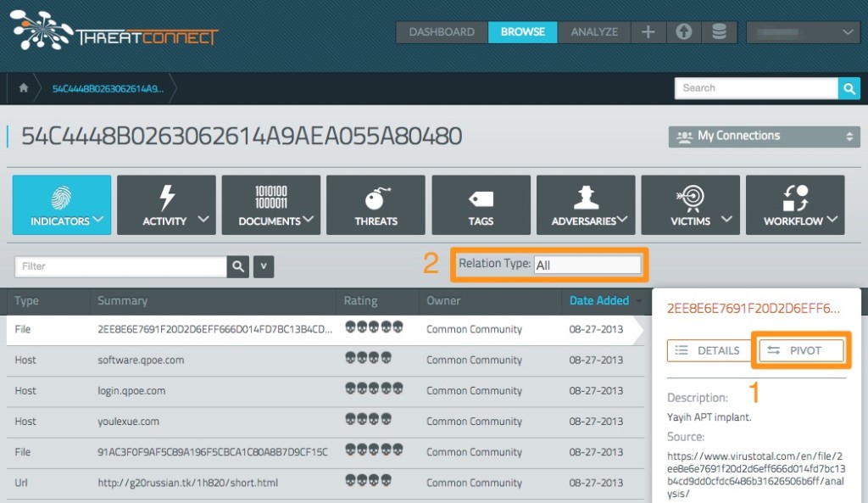
Task: Expand the Indicators tile chevron
Action: tap(98, 220)
